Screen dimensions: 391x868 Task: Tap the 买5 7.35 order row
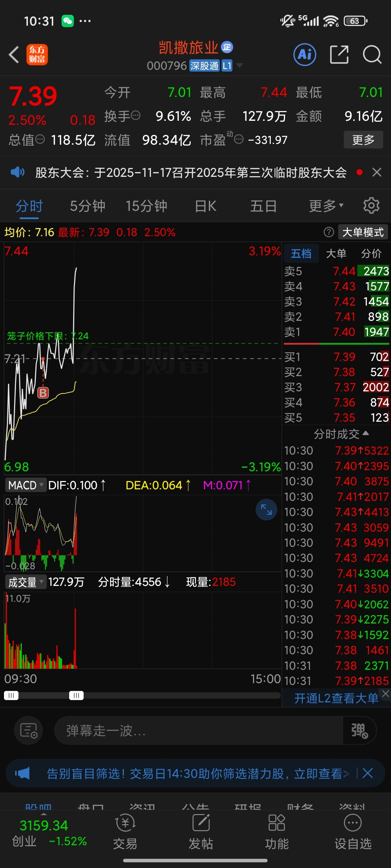click(336, 417)
